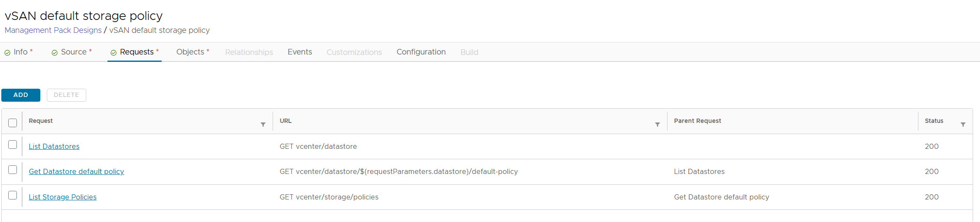The height and width of the screenshot is (222, 980).
Task: Click the green checkmark icon beside Requests
Action: click(x=114, y=53)
